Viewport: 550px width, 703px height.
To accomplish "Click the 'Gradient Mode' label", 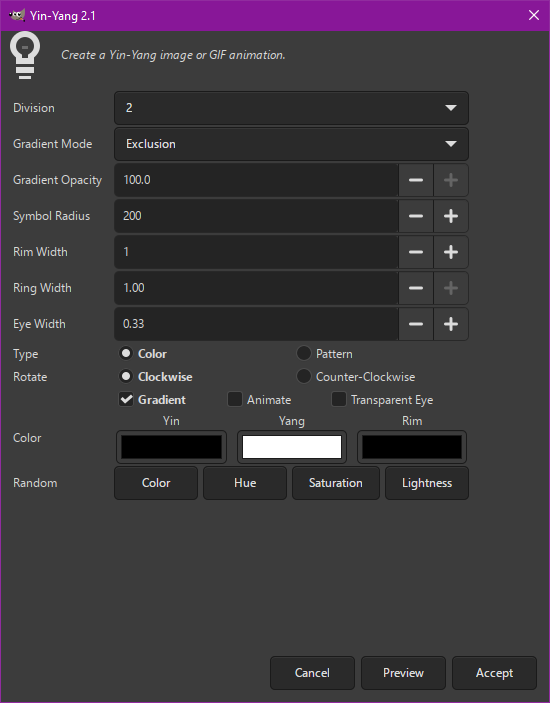I will 52,144.
